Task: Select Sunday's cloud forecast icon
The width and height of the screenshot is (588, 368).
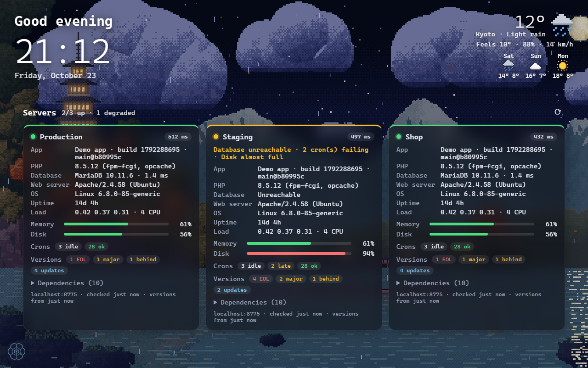Action: [x=536, y=65]
